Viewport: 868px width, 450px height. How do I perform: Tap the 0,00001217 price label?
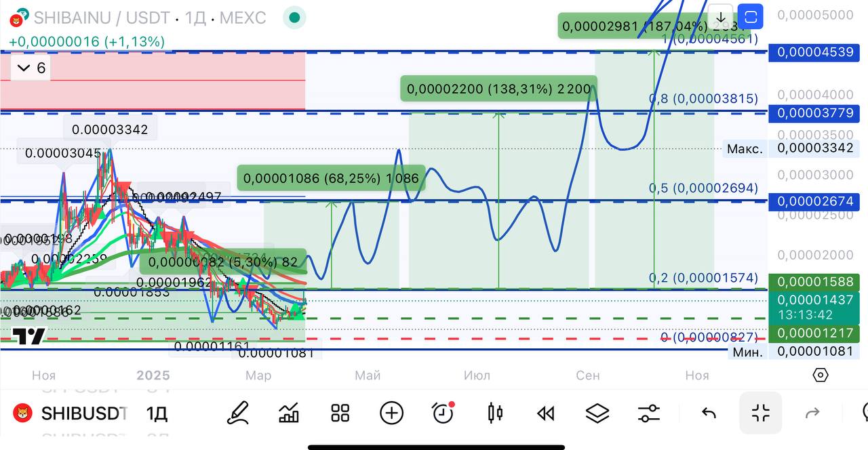click(815, 333)
